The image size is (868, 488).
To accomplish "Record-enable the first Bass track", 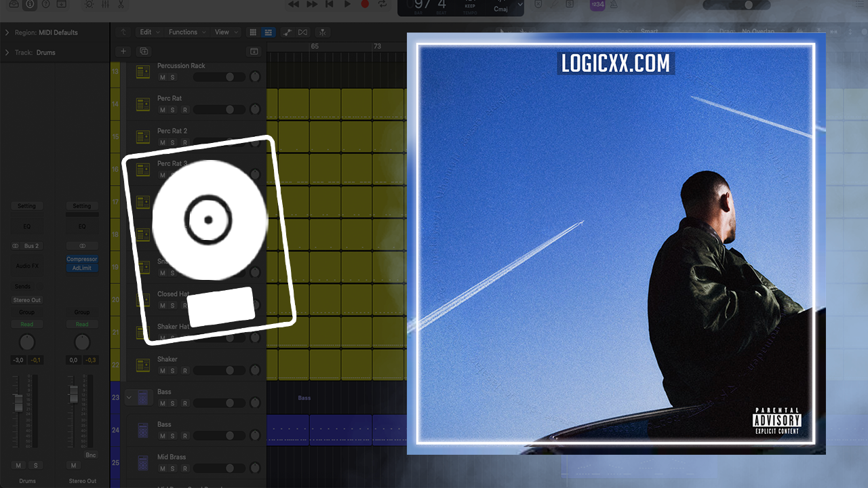I will tap(184, 403).
